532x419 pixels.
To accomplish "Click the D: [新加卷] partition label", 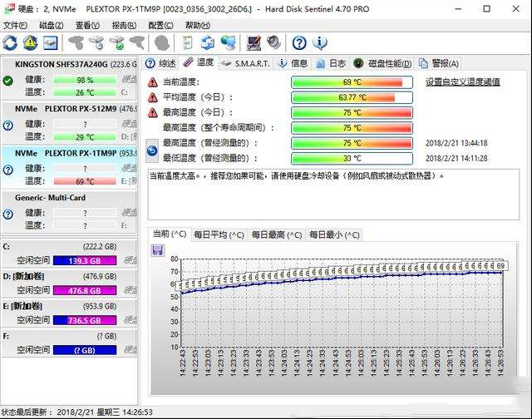I will (x=23, y=277).
